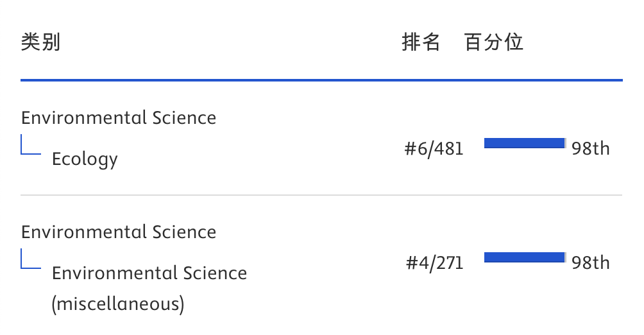Select the Ecology subcategory
This screenshot has height=335, width=644.
click(x=85, y=159)
